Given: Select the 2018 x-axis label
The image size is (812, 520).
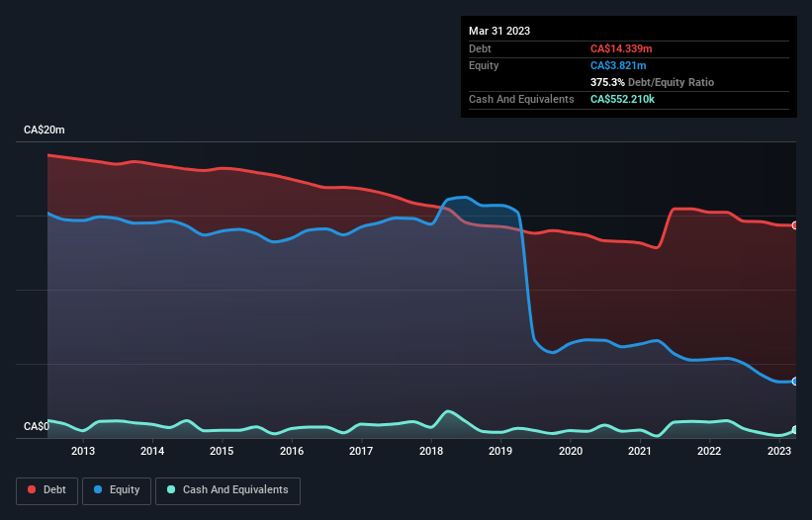Looking at the screenshot, I should pyautogui.click(x=431, y=451).
